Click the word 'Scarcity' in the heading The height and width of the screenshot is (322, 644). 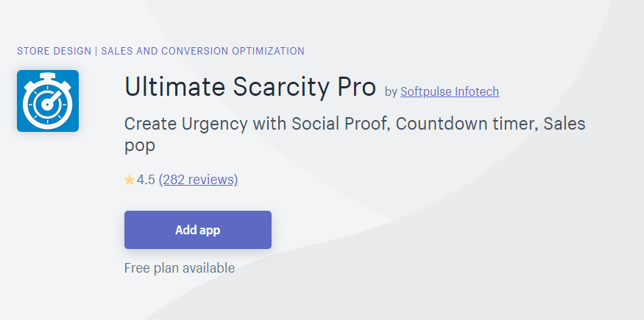point(280,88)
